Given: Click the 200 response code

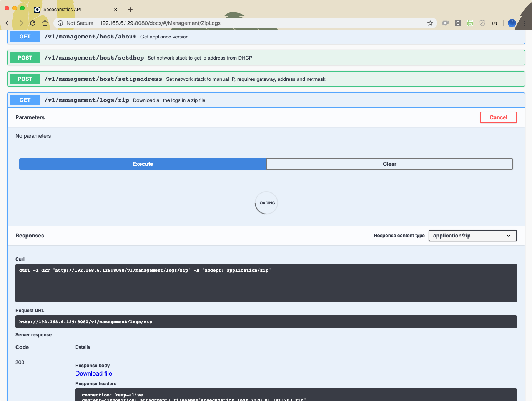Looking at the screenshot, I should point(20,362).
